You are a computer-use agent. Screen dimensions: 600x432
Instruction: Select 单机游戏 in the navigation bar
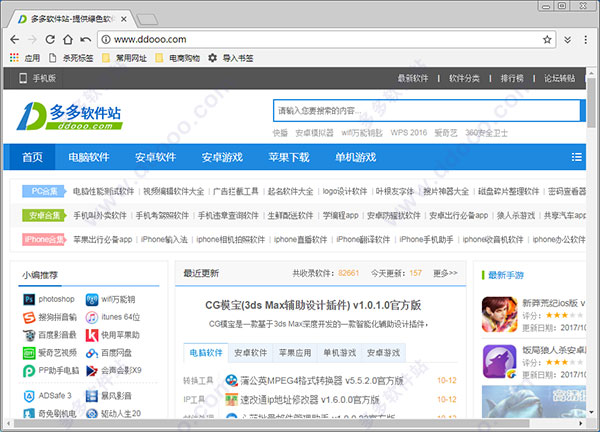tap(355, 157)
